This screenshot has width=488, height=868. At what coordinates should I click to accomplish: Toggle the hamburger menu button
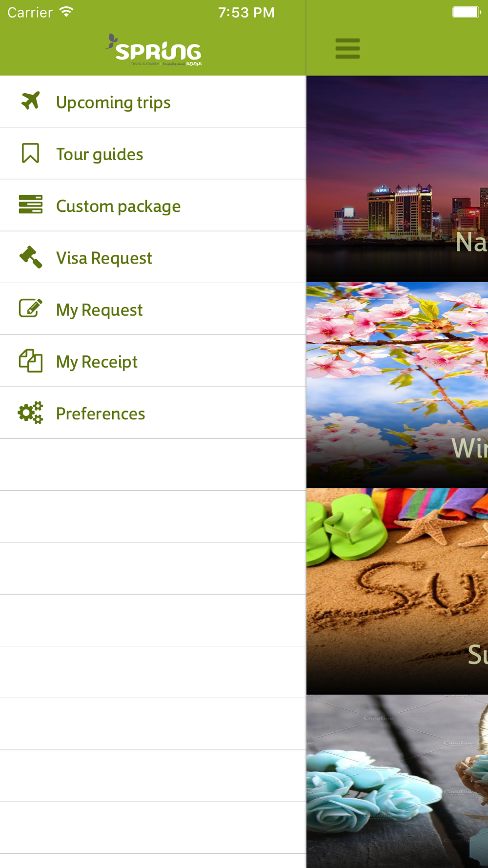(x=347, y=49)
